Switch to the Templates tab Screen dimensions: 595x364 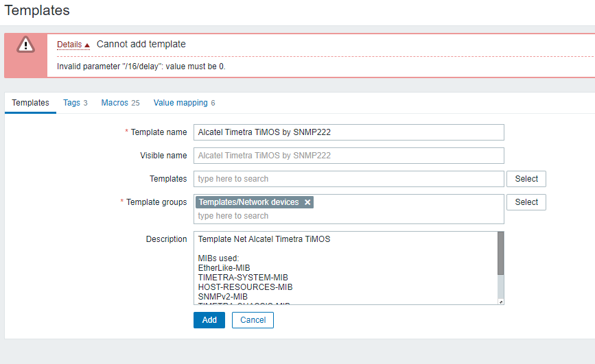30,103
